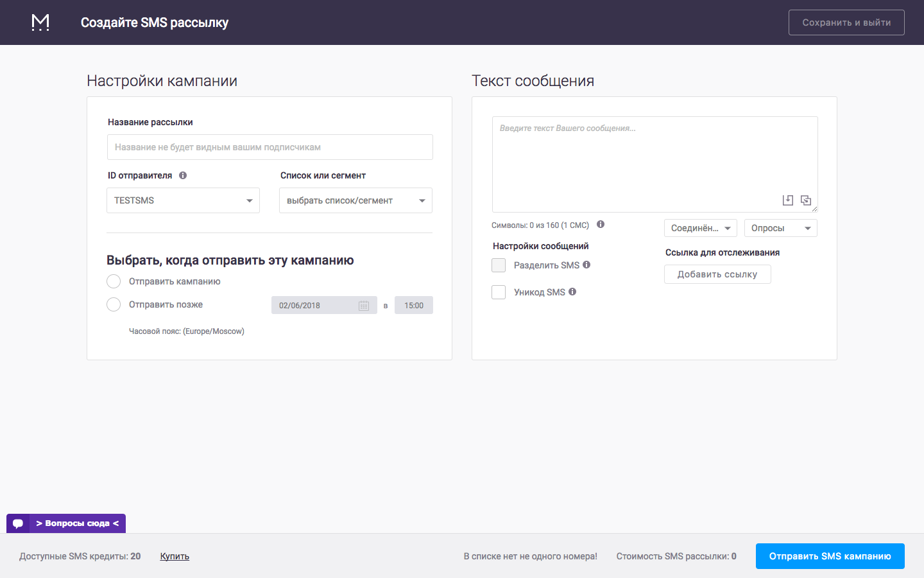The height and width of the screenshot is (578, 924).
Task: Click the Добавить ссылку button
Action: (717, 274)
